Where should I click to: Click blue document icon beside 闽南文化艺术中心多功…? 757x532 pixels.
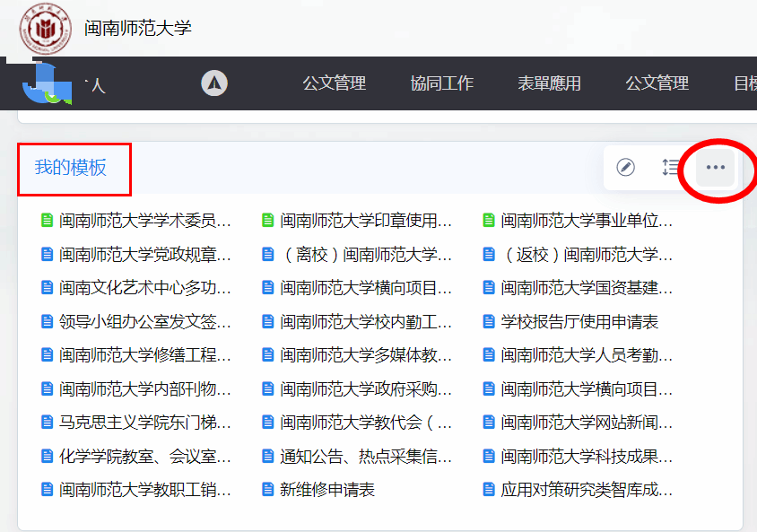coord(47,288)
